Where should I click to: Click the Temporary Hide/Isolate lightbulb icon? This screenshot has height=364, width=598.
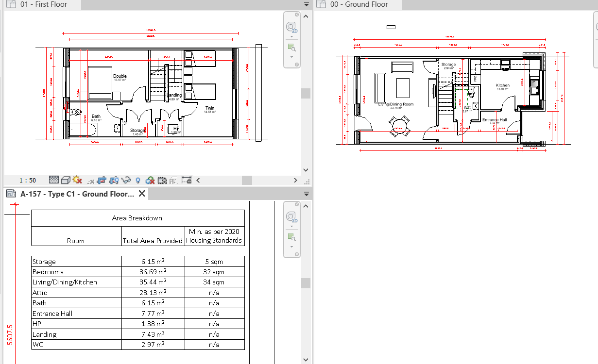[138, 180]
